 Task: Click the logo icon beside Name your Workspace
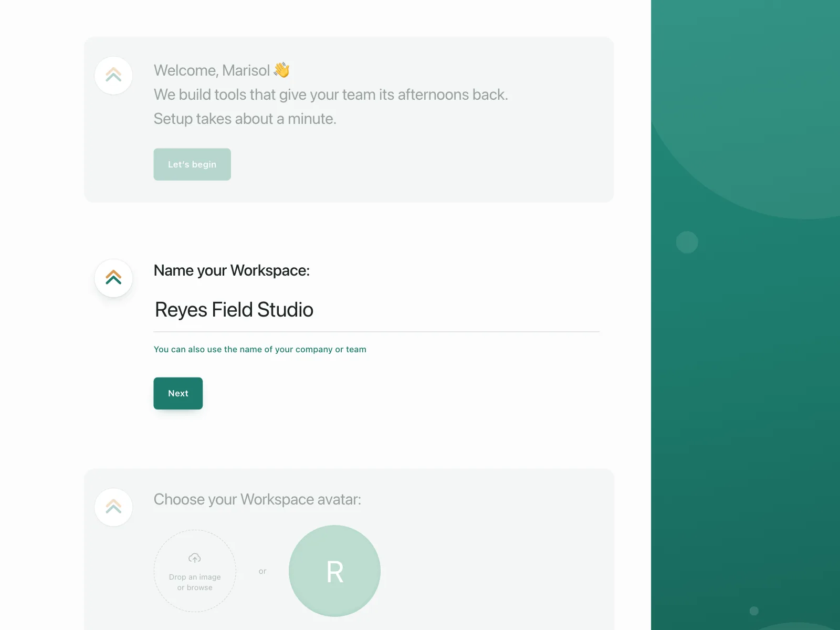coord(113,278)
